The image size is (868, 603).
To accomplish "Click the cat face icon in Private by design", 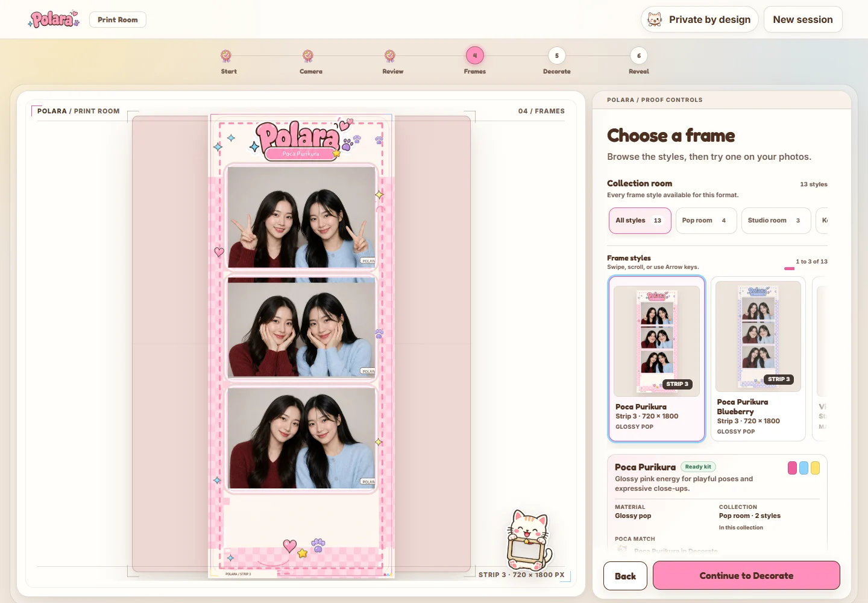I will [x=655, y=19].
